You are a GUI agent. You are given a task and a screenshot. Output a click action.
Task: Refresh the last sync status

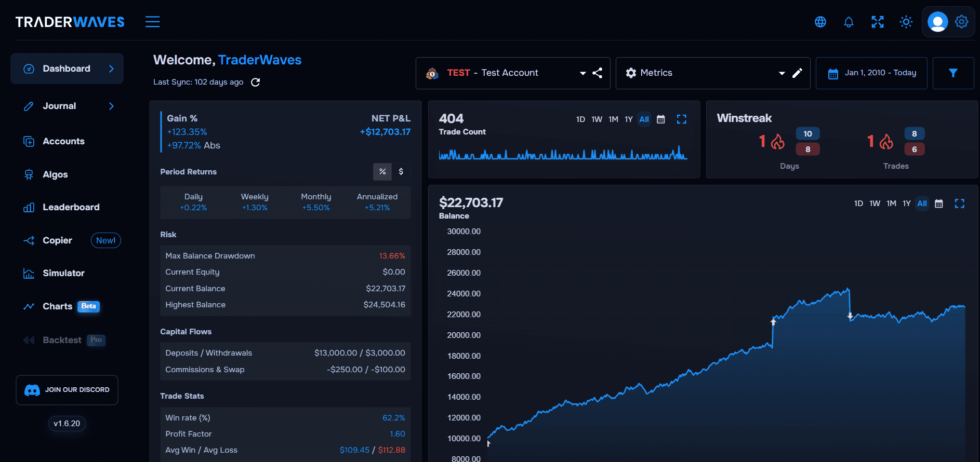point(255,83)
